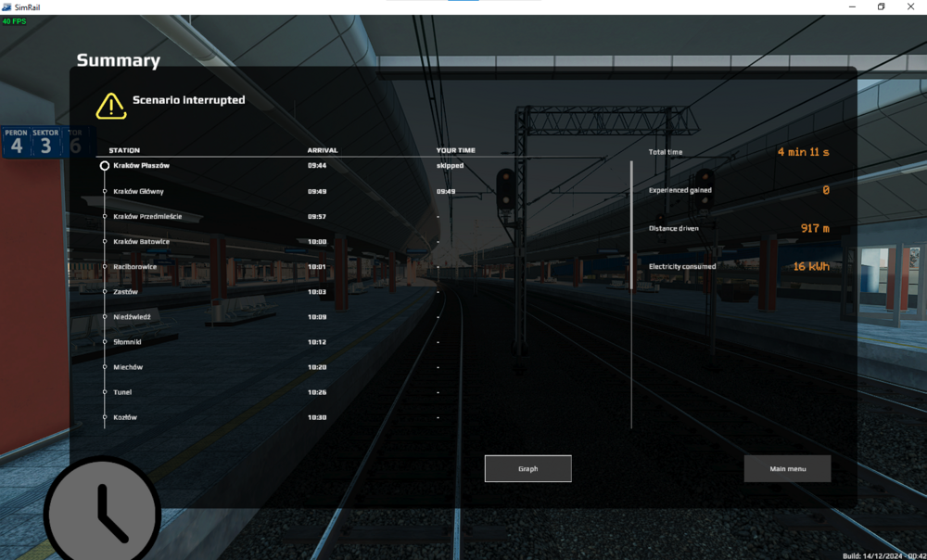This screenshot has width=927, height=560.
Task: Click the SimRail app icon in title bar
Action: pyautogui.click(x=7, y=6)
